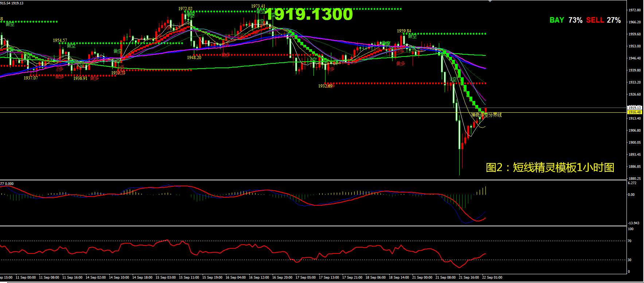Click the 11 Sep 16:00 time axis label
Viewport: 644px width, 283px height.
tap(73, 278)
